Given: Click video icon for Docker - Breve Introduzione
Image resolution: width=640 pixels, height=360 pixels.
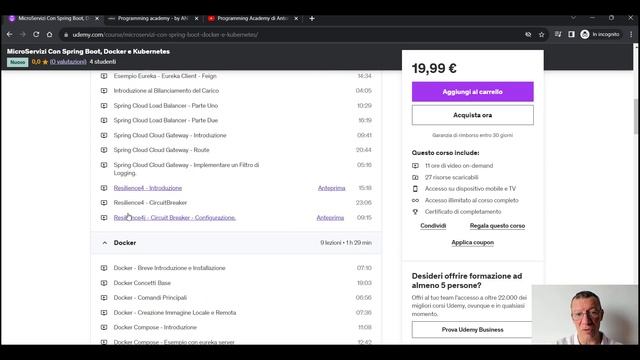Looking at the screenshot, I should pyautogui.click(x=104, y=268).
